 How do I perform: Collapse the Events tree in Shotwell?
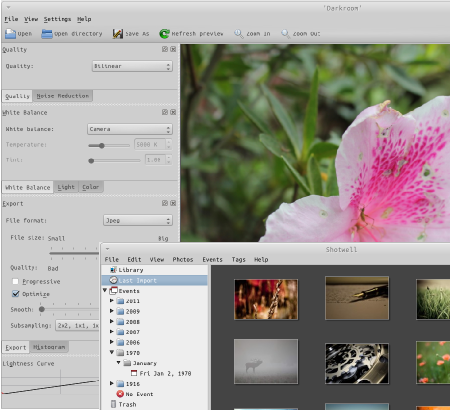[x=105, y=290]
